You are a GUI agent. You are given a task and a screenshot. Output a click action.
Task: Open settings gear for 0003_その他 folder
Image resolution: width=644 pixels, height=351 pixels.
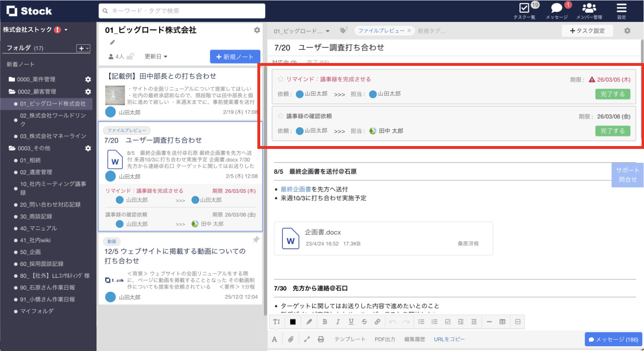point(88,148)
